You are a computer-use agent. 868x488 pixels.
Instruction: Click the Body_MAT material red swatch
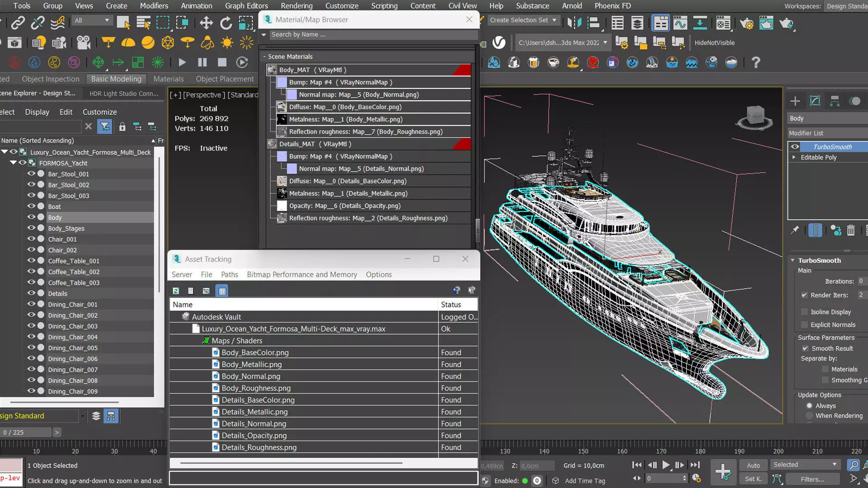[x=462, y=70]
